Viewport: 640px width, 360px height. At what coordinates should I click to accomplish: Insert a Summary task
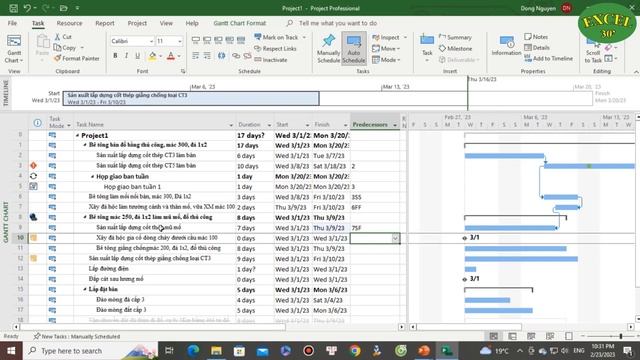pos(456,37)
